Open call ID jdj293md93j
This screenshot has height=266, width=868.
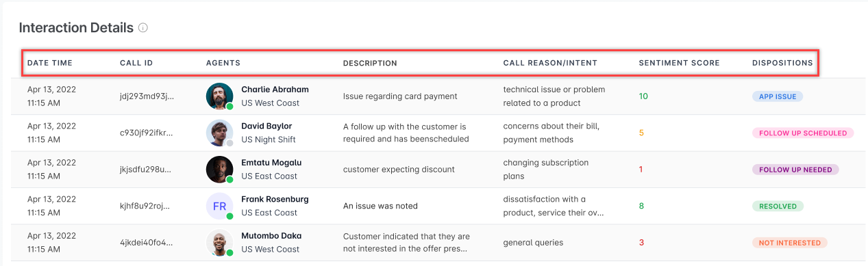pos(147,96)
